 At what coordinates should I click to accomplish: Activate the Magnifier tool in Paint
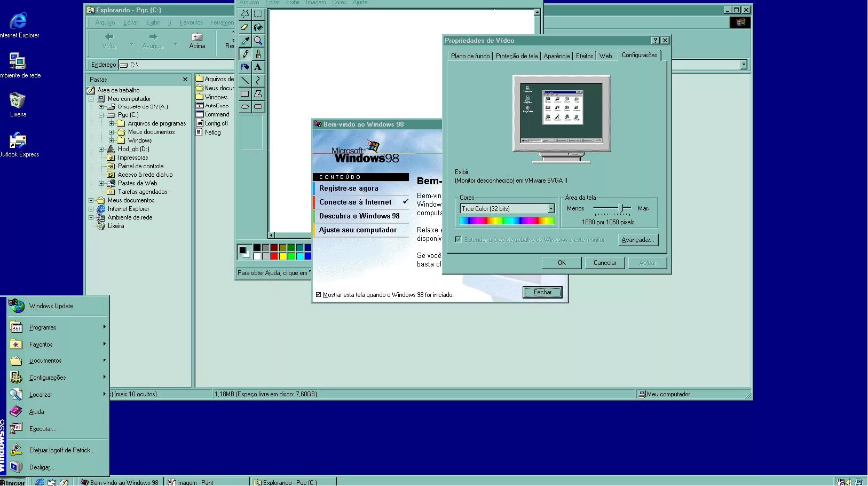pyautogui.click(x=258, y=41)
